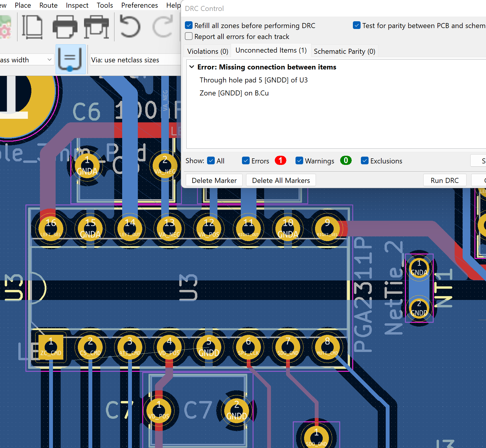Select the 'Zone [GNDD] on B.Cu' row
This screenshot has height=448, width=486.
point(234,93)
